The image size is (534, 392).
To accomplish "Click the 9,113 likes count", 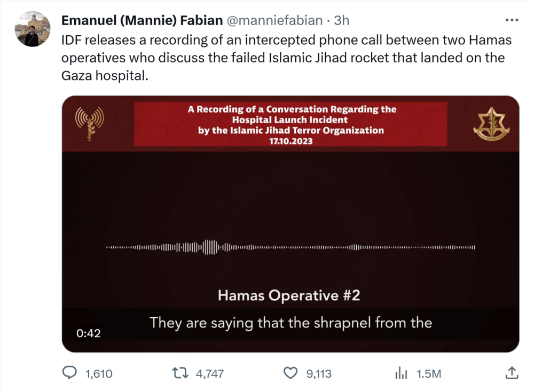I will 319,373.
